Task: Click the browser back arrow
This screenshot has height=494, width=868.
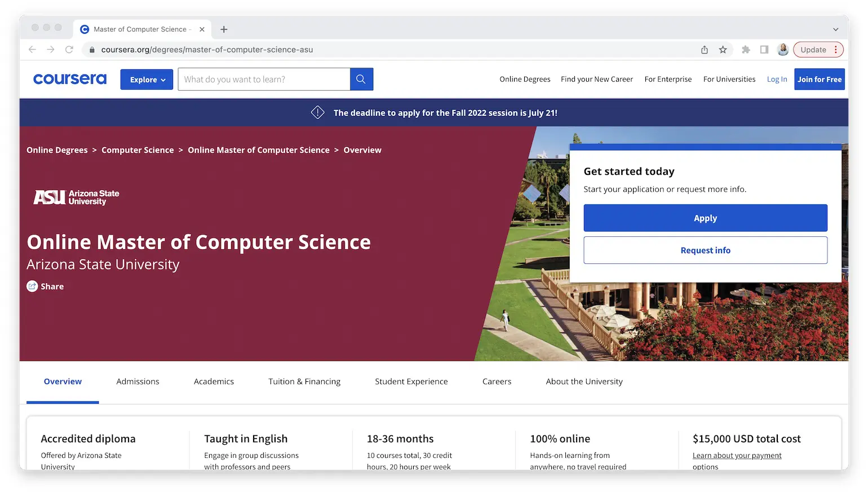Action: pyautogui.click(x=32, y=49)
